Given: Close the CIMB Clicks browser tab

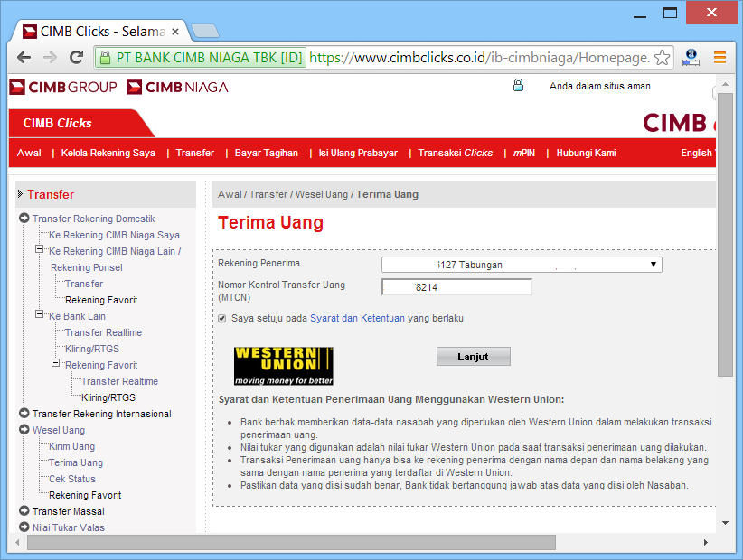Looking at the screenshot, I should click(174, 32).
